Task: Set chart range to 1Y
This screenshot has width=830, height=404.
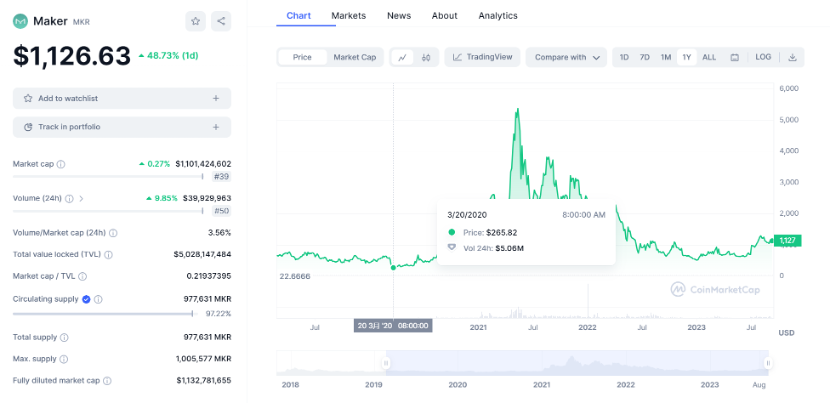Action: 687,57
